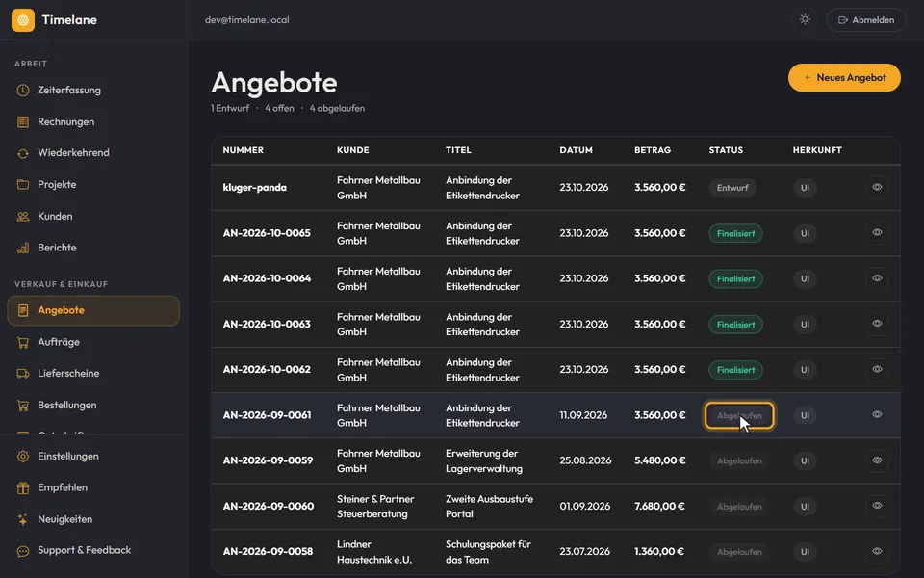The width and height of the screenshot is (924, 578).
Task: Select Aufträge in the sidebar menu
Action: (93, 342)
